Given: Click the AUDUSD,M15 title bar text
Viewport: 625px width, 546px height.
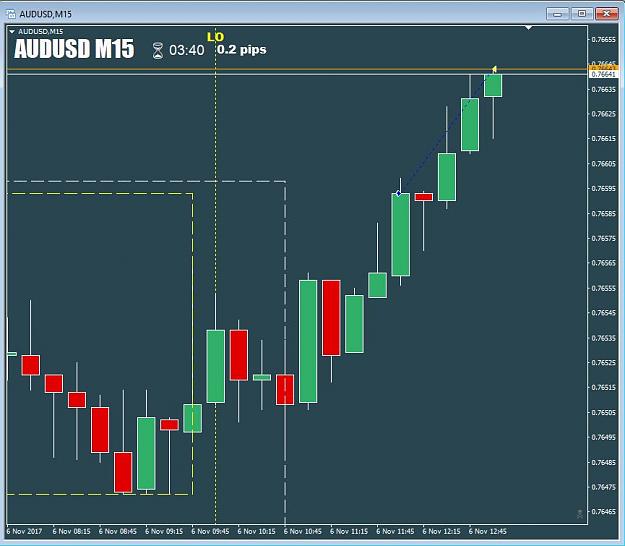Looking at the screenshot, I should (x=45, y=14).
